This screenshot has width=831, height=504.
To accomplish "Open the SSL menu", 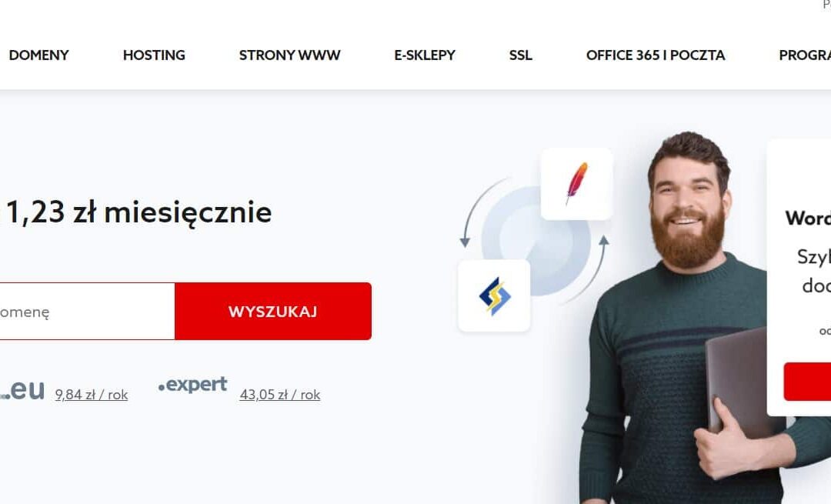I will point(520,55).
